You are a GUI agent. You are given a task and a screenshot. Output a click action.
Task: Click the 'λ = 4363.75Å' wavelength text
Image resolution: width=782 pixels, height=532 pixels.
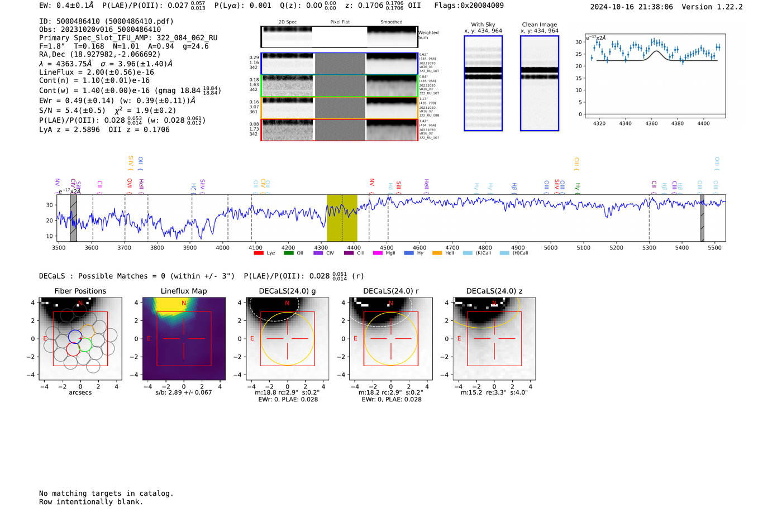point(65,64)
